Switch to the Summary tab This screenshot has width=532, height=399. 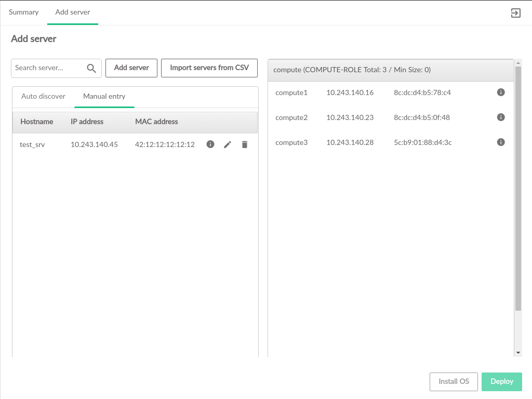[x=24, y=12]
